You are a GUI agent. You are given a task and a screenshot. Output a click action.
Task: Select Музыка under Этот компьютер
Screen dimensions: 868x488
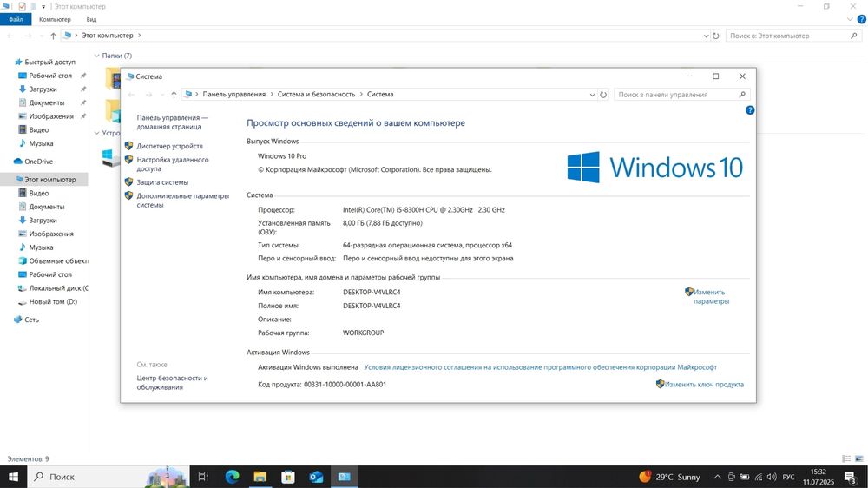click(41, 247)
